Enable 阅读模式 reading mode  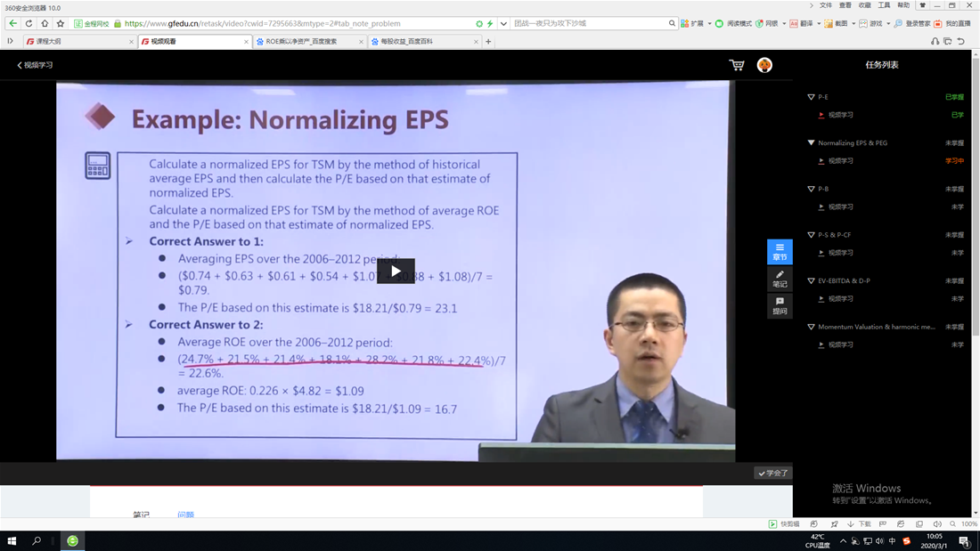734,24
